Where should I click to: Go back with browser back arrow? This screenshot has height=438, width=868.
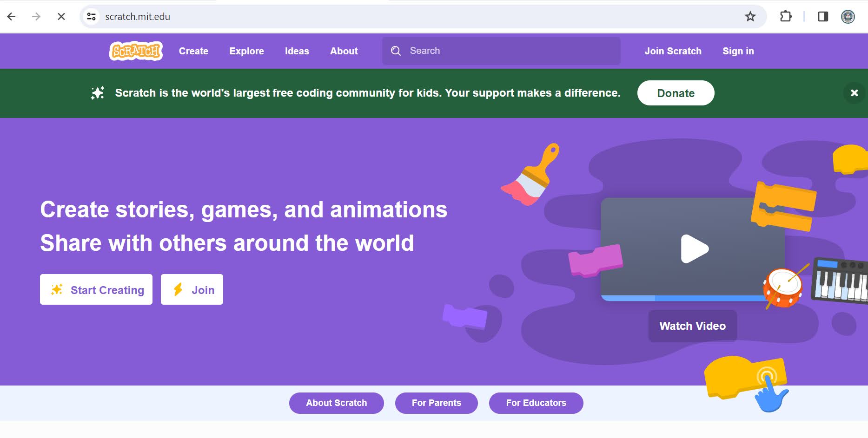[x=12, y=17]
